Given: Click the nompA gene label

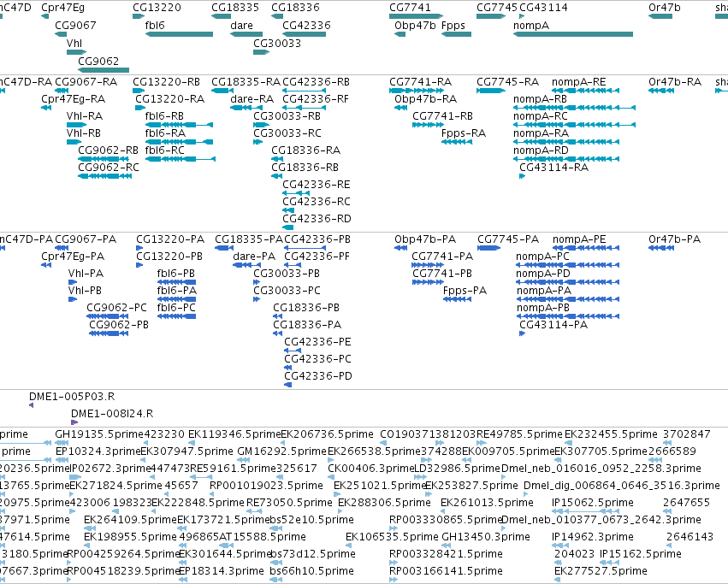Looking at the screenshot, I should [531, 26].
